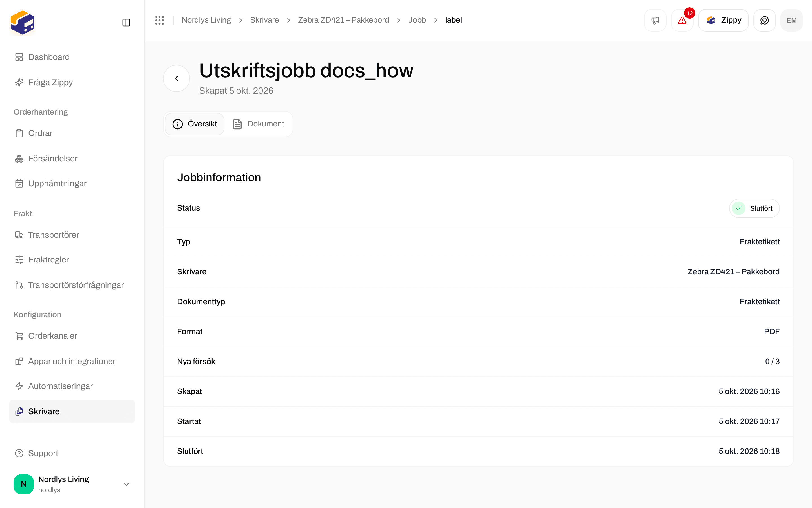Click Nordlys Living breadcrumb link

pos(206,20)
